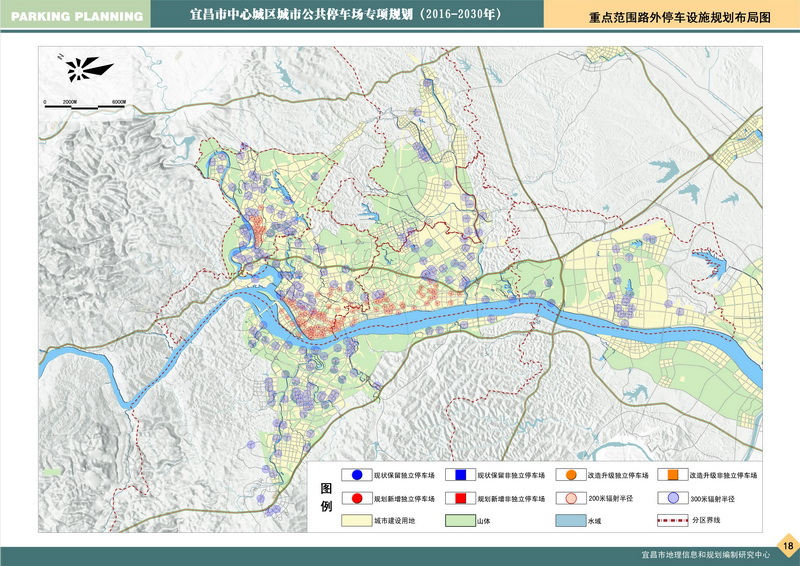Click the PARKING PLANNING header label

click(74, 15)
